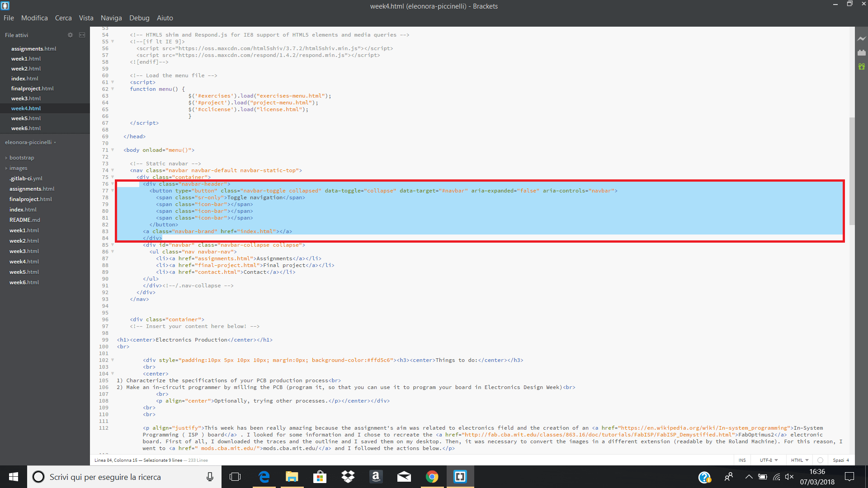Open the Cerca menu
The height and width of the screenshot is (488, 868).
coord(63,18)
